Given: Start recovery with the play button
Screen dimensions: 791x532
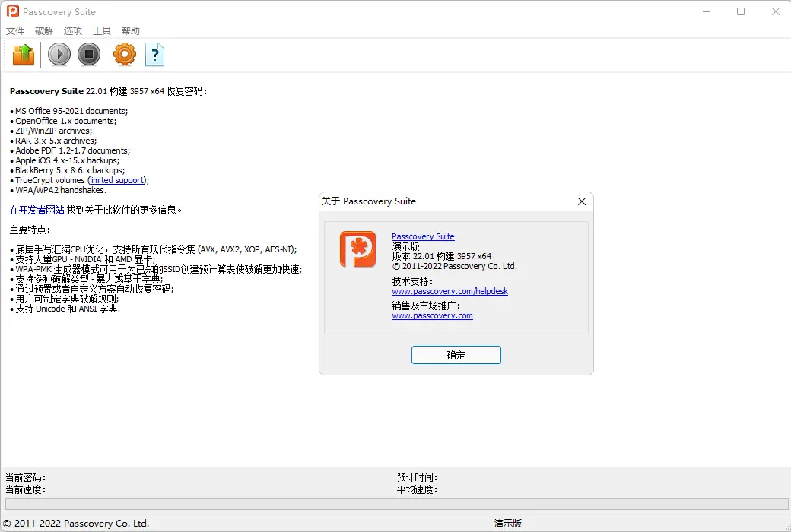Looking at the screenshot, I should 59,55.
